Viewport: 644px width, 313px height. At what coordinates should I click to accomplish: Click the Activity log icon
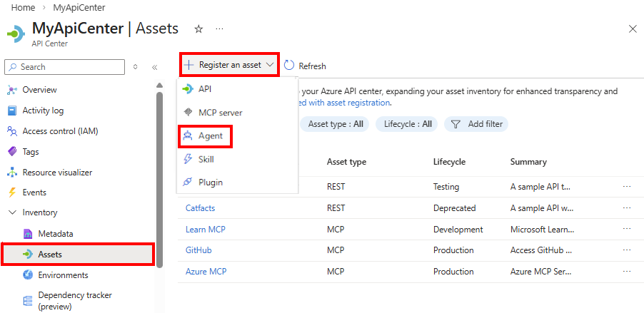[x=12, y=111]
